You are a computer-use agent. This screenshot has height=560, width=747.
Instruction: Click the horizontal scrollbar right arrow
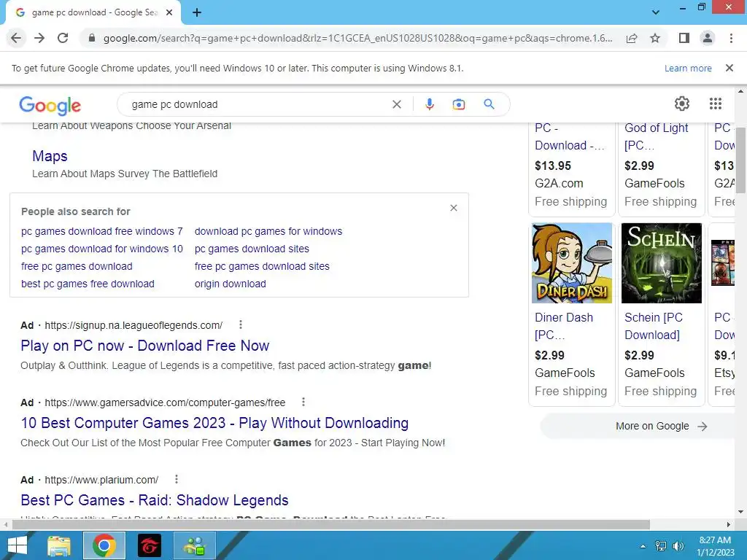[729, 524]
